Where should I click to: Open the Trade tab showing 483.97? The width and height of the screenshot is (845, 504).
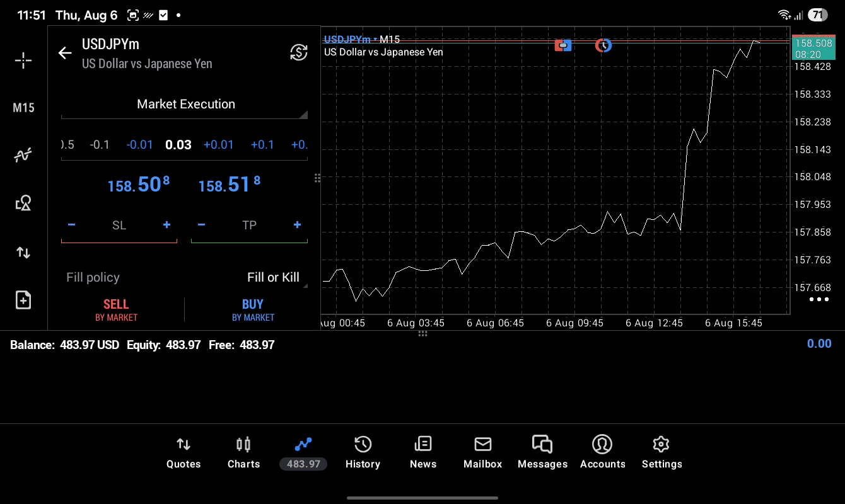(x=303, y=453)
